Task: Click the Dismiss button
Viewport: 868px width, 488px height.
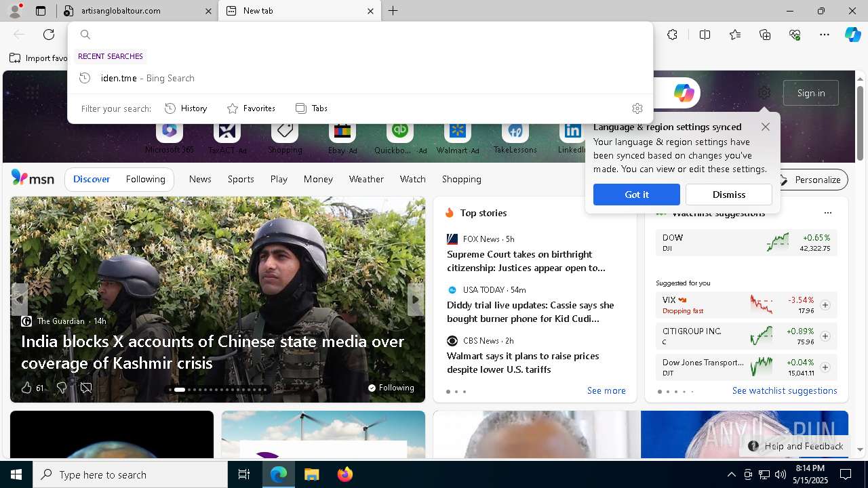Action: click(729, 195)
